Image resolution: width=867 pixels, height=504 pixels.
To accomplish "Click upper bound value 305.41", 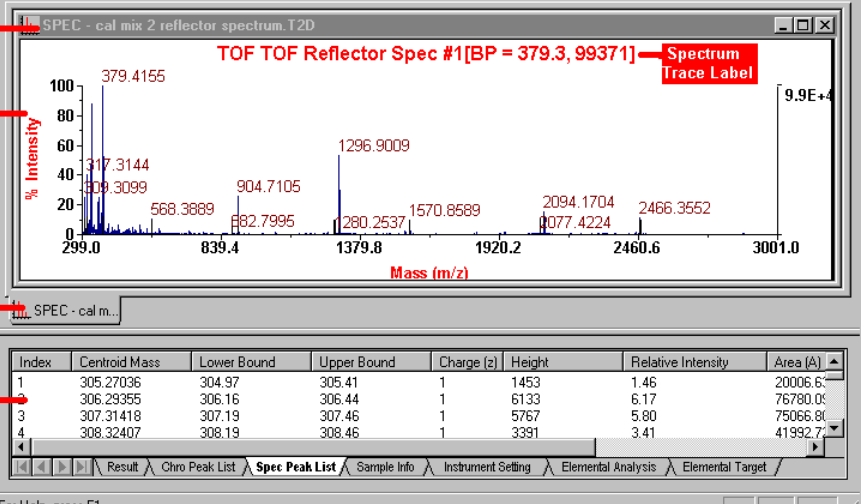I will [x=339, y=382].
